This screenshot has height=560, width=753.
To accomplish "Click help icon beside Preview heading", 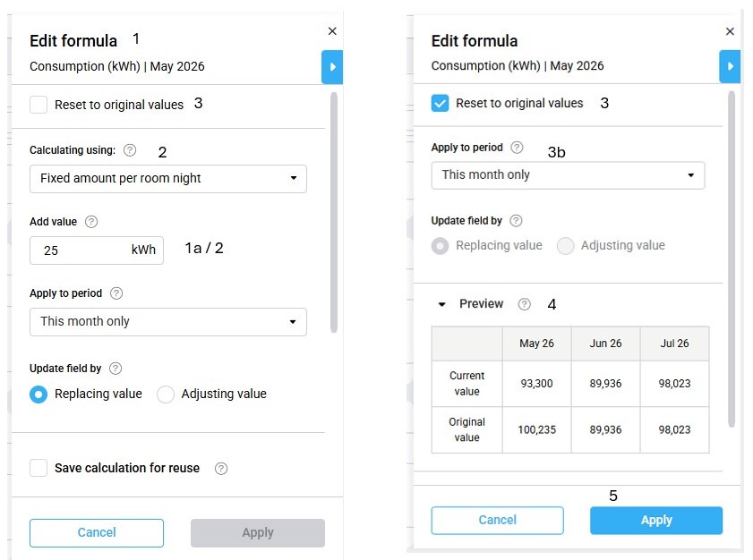I will point(525,304).
